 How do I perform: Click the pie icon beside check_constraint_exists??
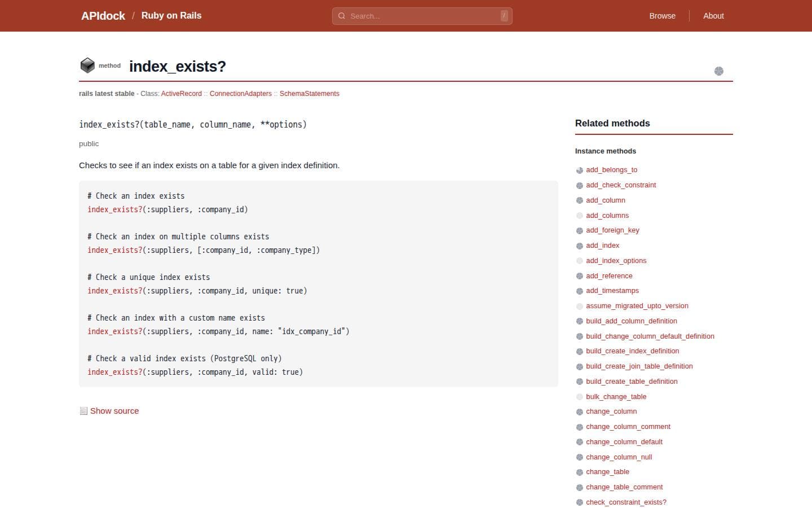pyautogui.click(x=580, y=502)
